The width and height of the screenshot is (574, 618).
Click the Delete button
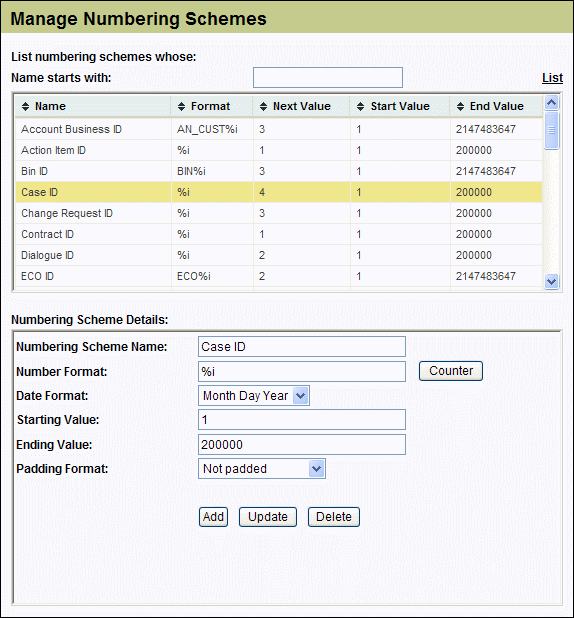point(334,517)
